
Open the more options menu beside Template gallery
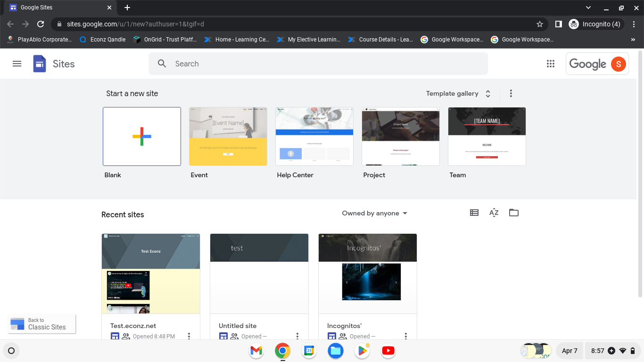[511, 93]
